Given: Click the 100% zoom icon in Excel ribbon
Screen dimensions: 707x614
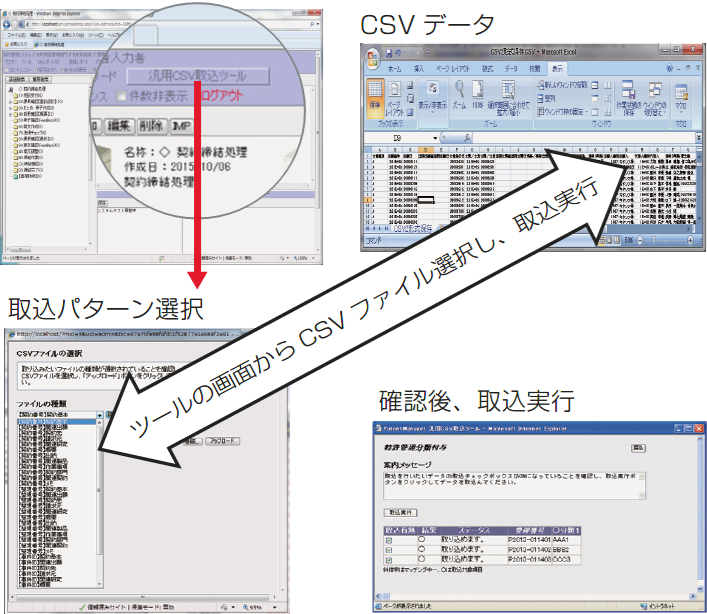Looking at the screenshot, I should (478, 95).
